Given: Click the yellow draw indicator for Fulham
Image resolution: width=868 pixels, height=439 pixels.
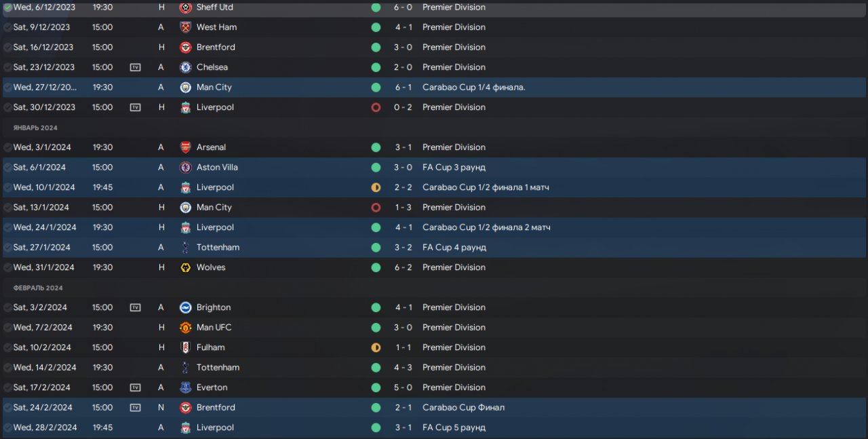Looking at the screenshot, I should 376,347.
